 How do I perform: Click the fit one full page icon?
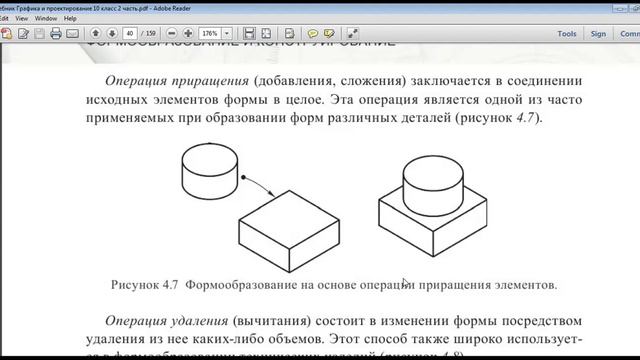click(x=266, y=33)
